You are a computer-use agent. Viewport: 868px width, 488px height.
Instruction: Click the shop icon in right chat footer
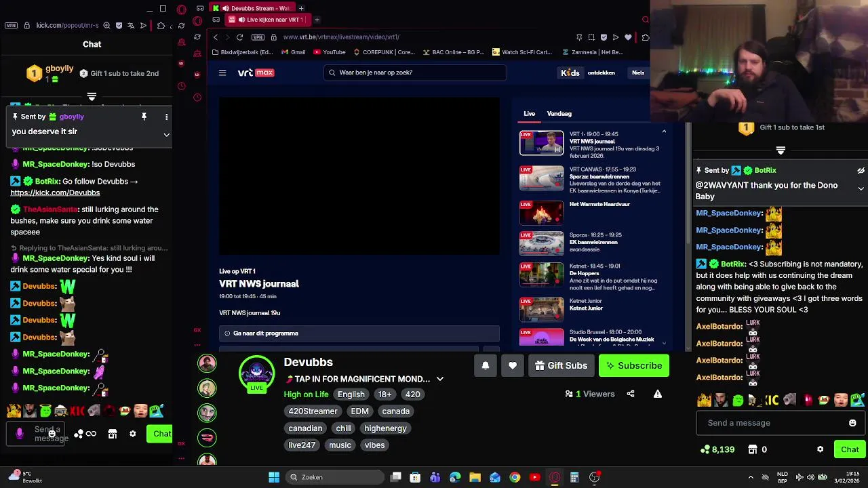(x=753, y=449)
